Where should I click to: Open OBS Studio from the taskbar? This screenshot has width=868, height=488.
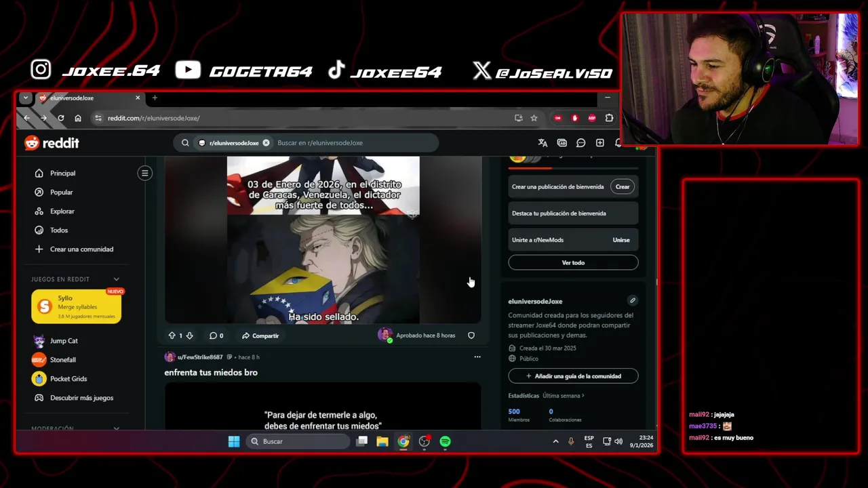pos(425,441)
